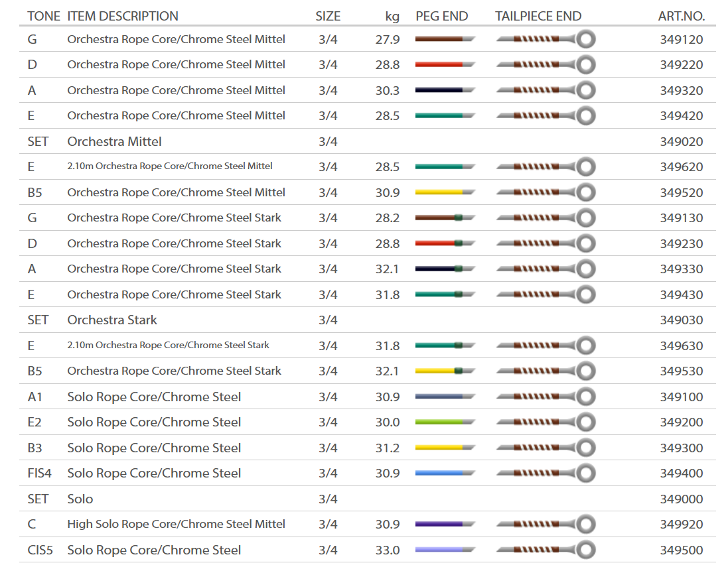Click the TAILPIECE END column header
Screen dimensions: 728x573
538,17
